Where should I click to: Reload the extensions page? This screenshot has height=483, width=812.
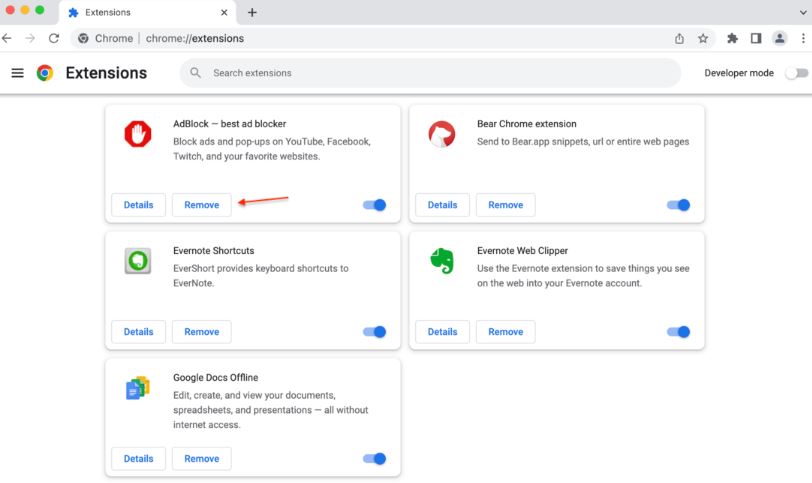pyautogui.click(x=54, y=38)
